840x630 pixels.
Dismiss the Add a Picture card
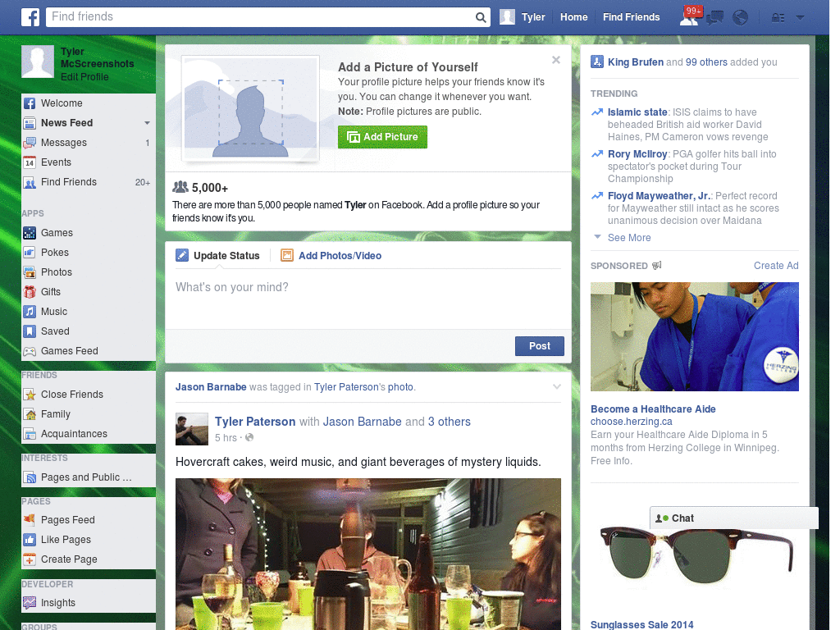[x=556, y=60]
